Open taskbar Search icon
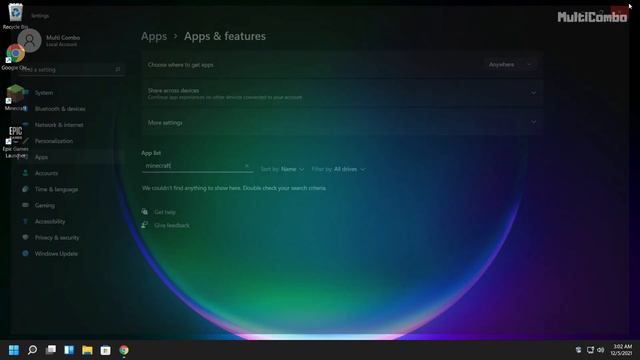The image size is (640, 360). point(32,350)
